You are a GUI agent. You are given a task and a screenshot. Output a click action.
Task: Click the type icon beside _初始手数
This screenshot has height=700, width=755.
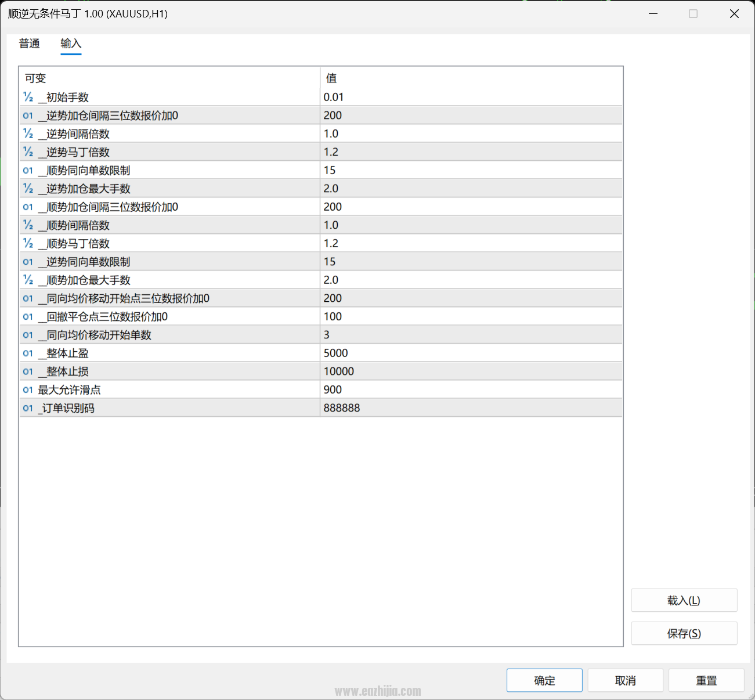pos(28,97)
